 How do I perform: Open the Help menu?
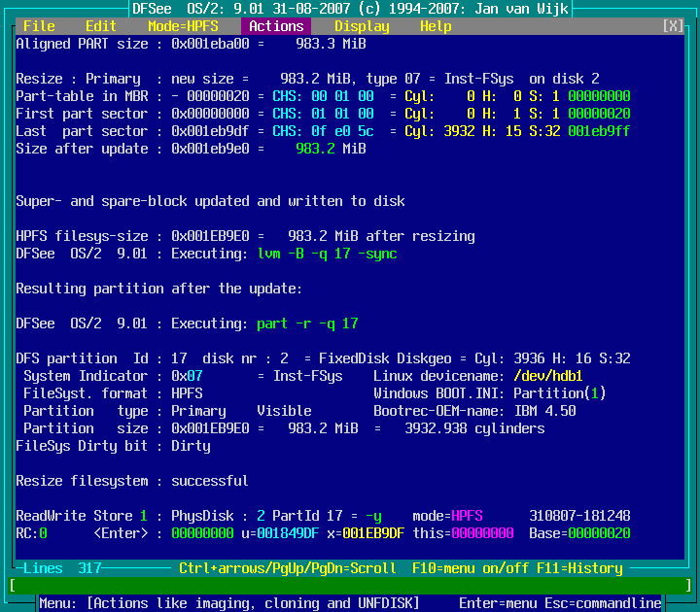click(x=436, y=26)
